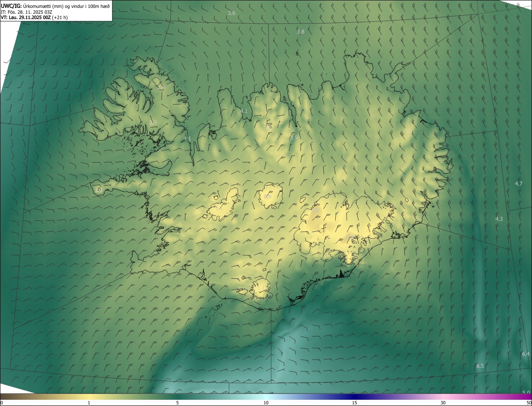Click the color scale at the 10 mark

coord(266,403)
